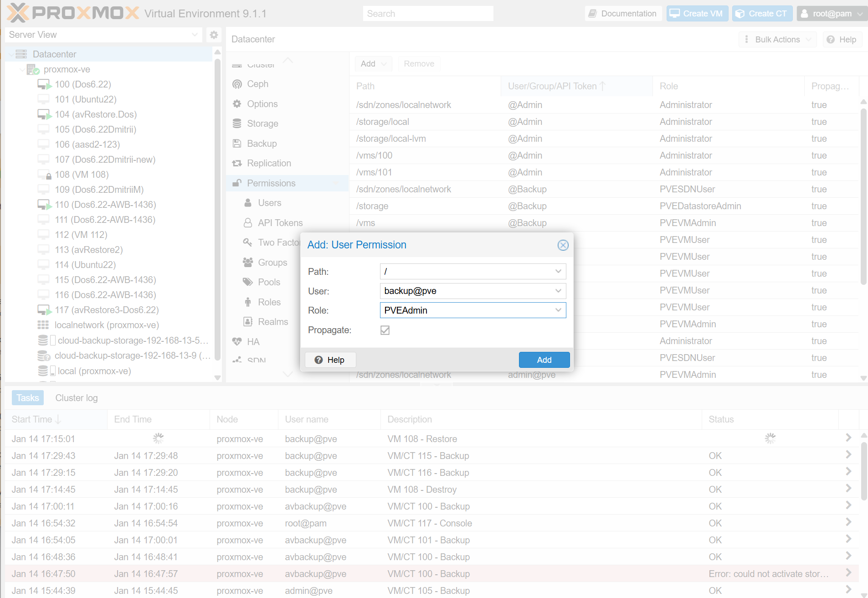This screenshot has height=598, width=868.
Task: Open the Path dropdown in the dialog
Action: (558, 272)
